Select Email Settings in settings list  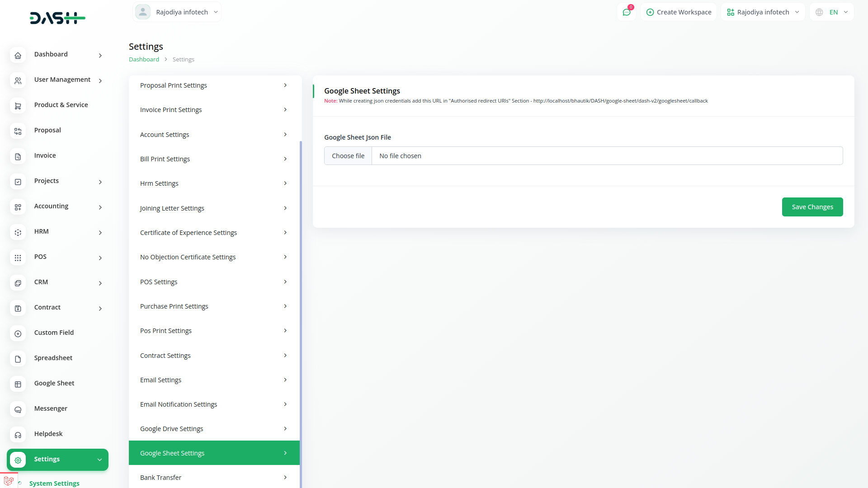click(x=160, y=380)
